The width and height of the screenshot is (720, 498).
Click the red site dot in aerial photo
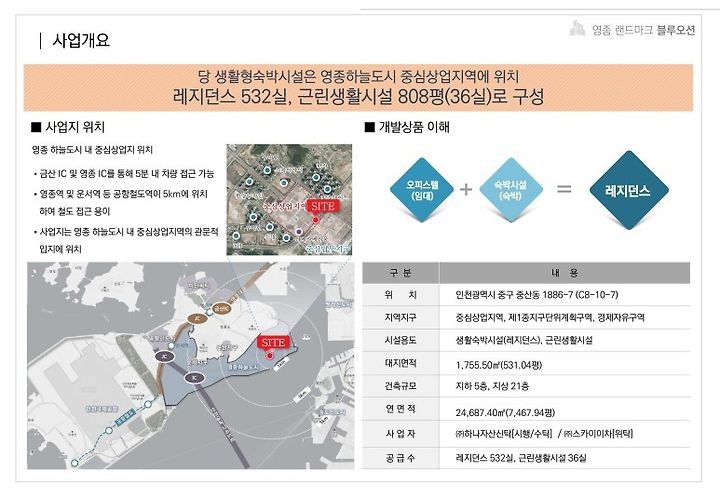coord(315,220)
